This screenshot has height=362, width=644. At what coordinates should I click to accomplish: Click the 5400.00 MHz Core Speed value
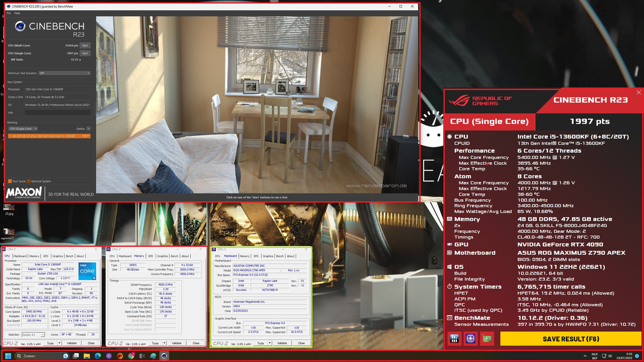[34, 312]
